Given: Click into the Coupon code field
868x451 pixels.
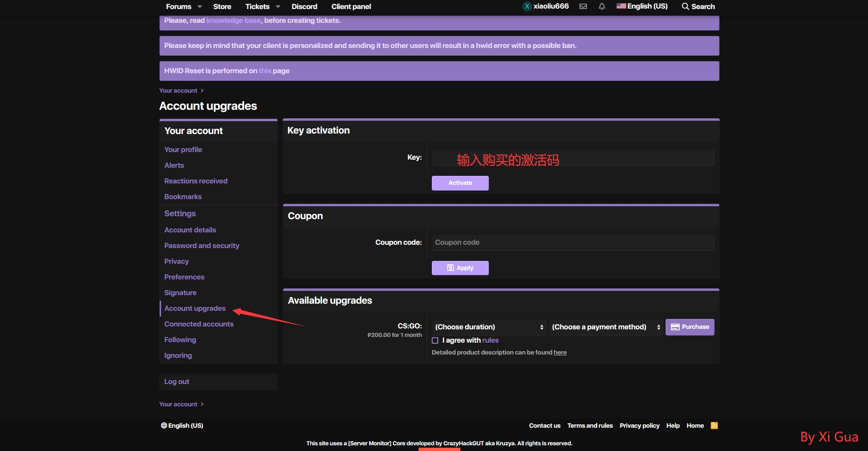Looking at the screenshot, I should [x=572, y=242].
